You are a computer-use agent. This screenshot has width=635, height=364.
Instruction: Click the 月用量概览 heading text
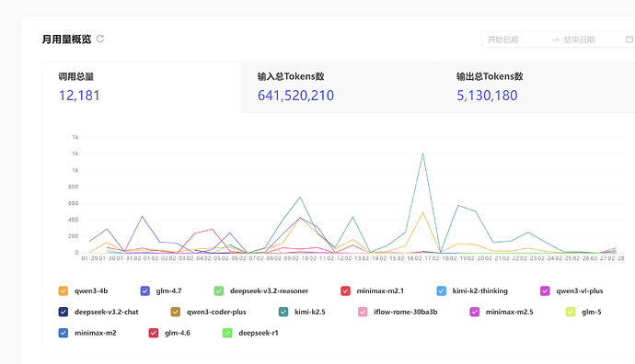click(67, 40)
